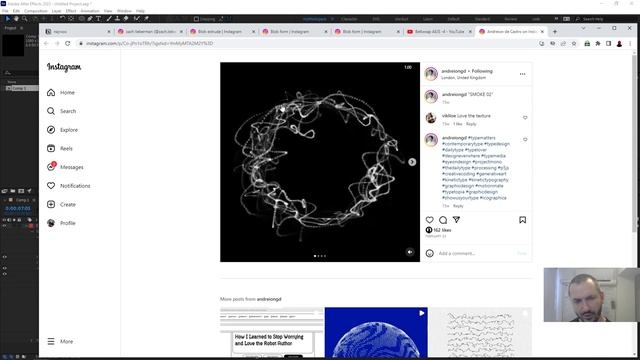Image resolution: width=640 pixels, height=360 pixels.
Task: Open the Instagram logo wordmark
Action: 64,67
